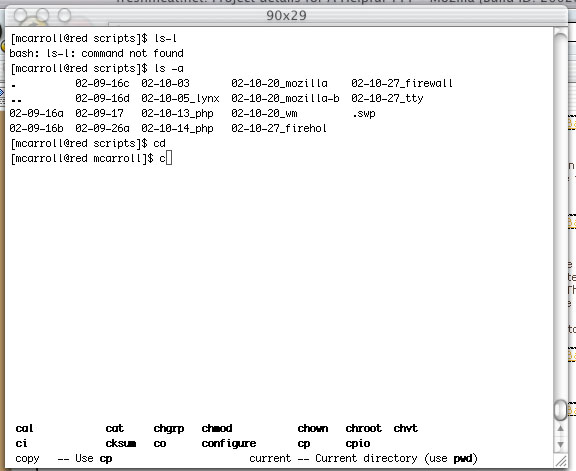Click the 'configure' completion suggestion
This screenshot has height=471, width=576.
[228, 444]
